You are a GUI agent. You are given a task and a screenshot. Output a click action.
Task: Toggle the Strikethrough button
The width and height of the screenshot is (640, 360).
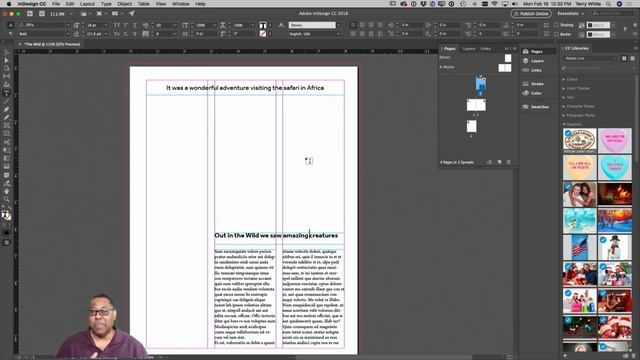pos(135,34)
